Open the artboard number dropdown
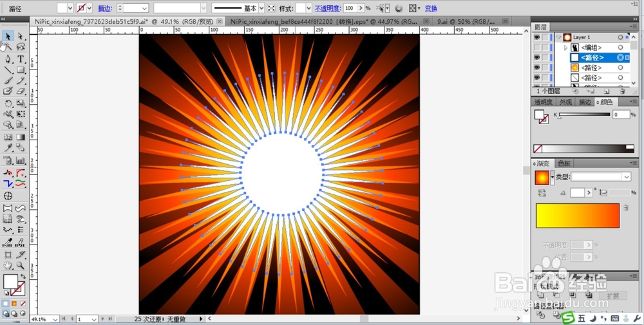Screen dimensions: 644x325 click(93, 319)
